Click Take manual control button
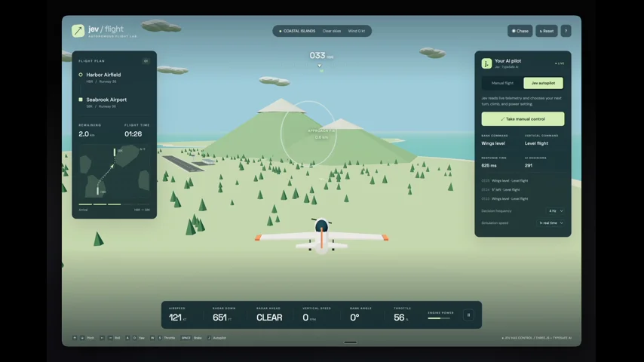The height and width of the screenshot is (362, 644). point(523,118)
